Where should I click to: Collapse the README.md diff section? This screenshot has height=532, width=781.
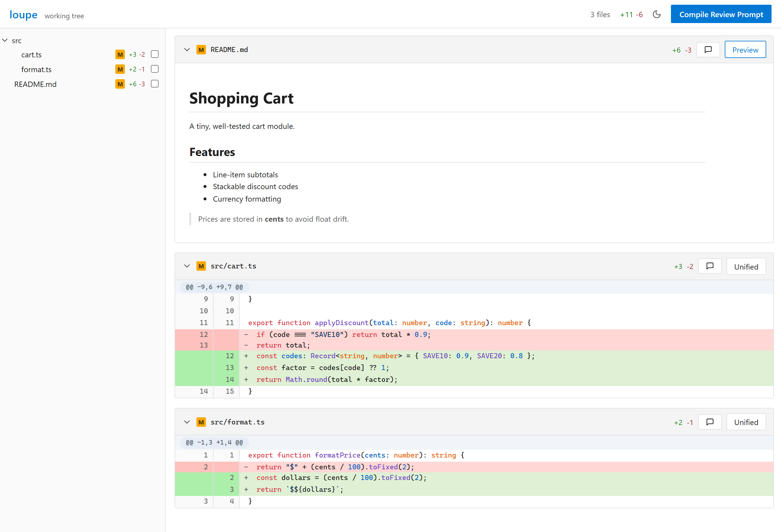pos(187,50)
